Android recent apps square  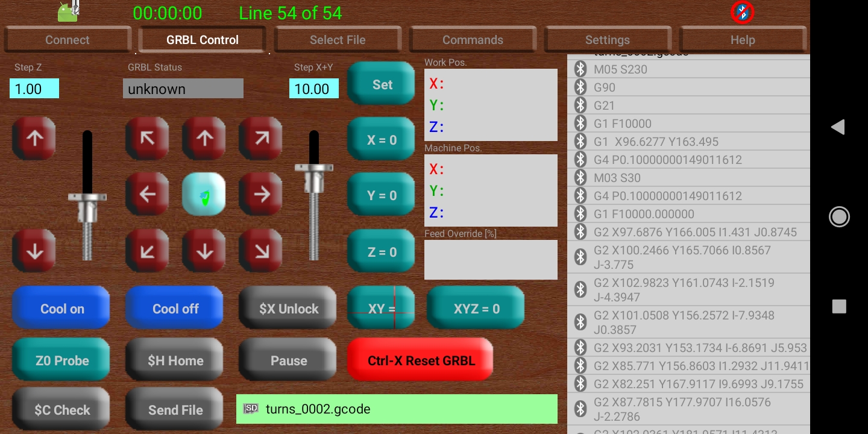[x=839, y=306]
